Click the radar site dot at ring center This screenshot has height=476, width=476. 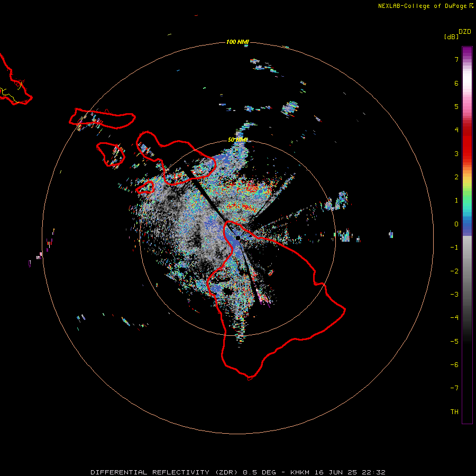[237, 237]
